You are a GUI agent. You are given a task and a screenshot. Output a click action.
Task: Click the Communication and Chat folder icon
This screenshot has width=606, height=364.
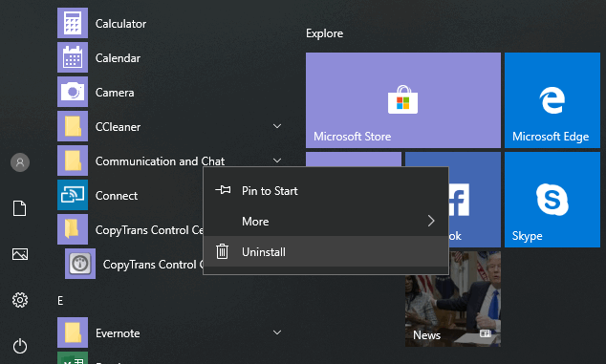(73, 161)
